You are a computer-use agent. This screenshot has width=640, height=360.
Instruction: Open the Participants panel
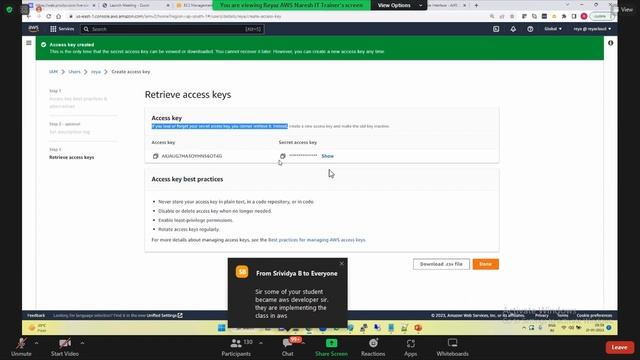(x=237, y=347)
